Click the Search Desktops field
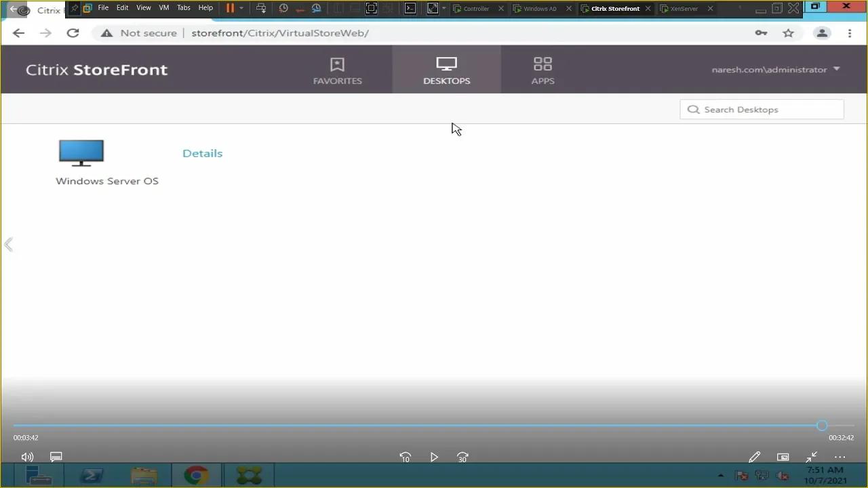 pyautogui.click(x=761, y=109)
